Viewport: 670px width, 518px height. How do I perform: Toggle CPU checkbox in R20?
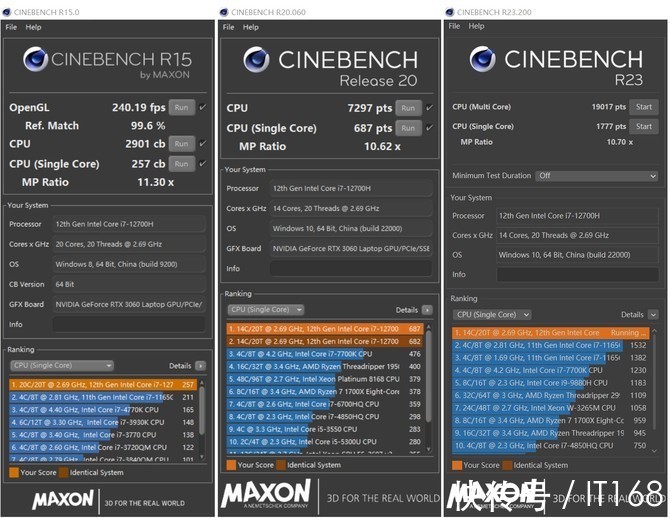tap(429, 108)
